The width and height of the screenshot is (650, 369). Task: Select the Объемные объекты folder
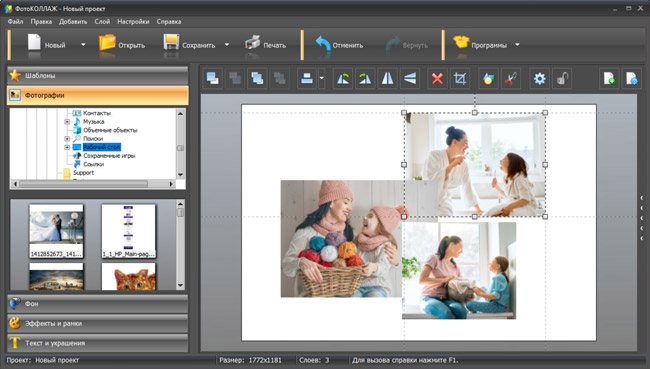(110, 130)
